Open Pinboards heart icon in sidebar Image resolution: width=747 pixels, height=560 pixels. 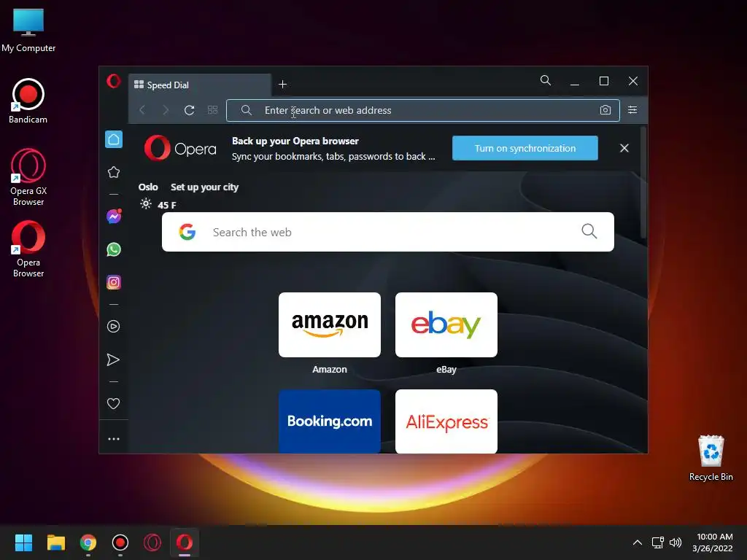coord(113,403)
